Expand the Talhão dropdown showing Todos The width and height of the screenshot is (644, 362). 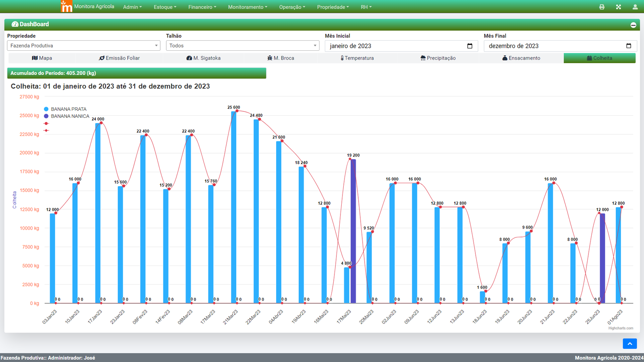coord(242,46)
